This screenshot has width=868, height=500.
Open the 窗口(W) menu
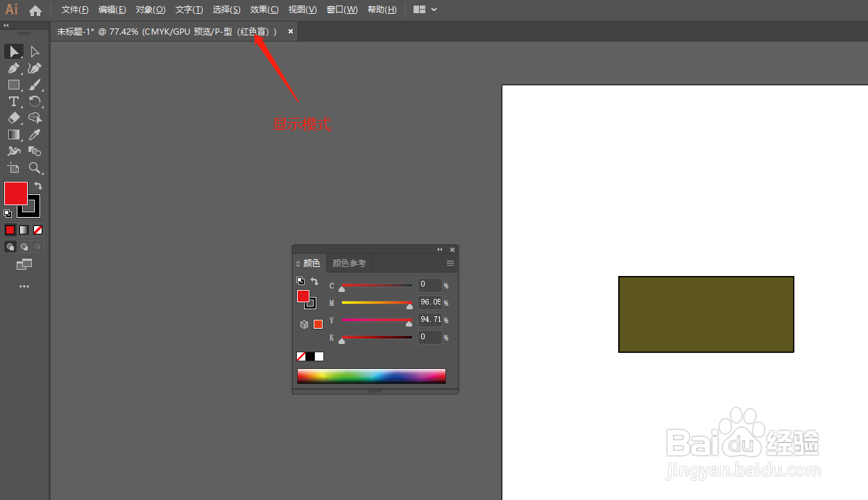(342, 10)
